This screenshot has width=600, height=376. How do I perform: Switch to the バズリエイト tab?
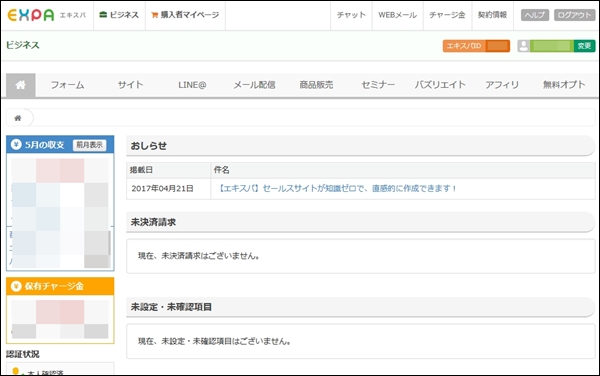(x=440, y=85)
